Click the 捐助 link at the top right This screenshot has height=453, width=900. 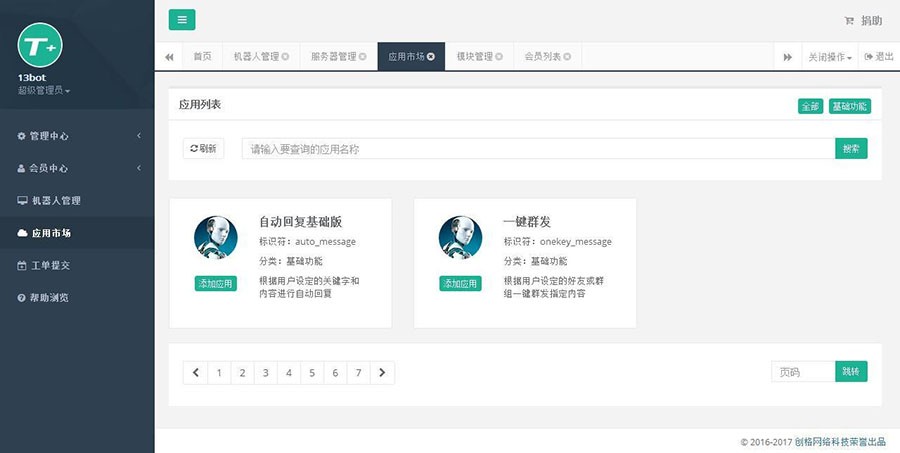(863, 21)
